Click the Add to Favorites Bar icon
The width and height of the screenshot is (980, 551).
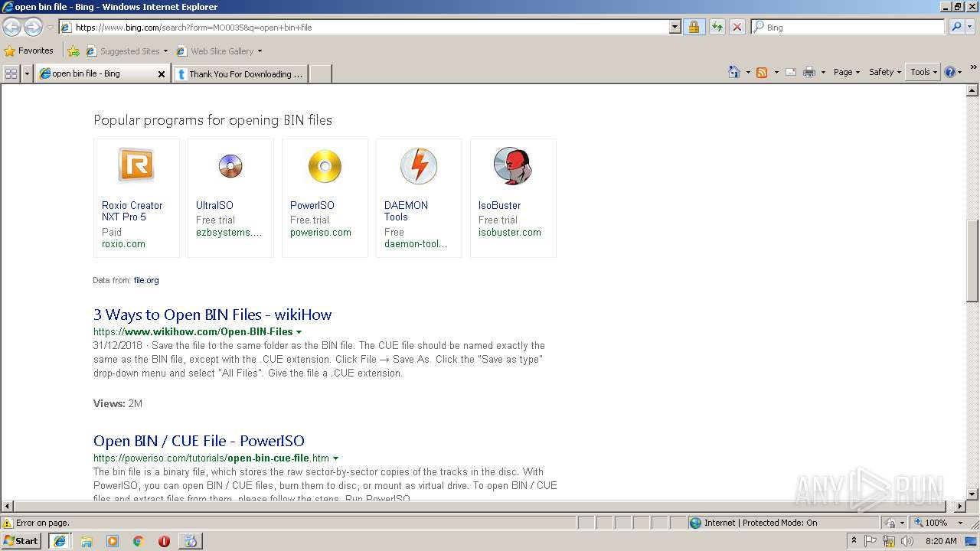[x=73, y=51]
